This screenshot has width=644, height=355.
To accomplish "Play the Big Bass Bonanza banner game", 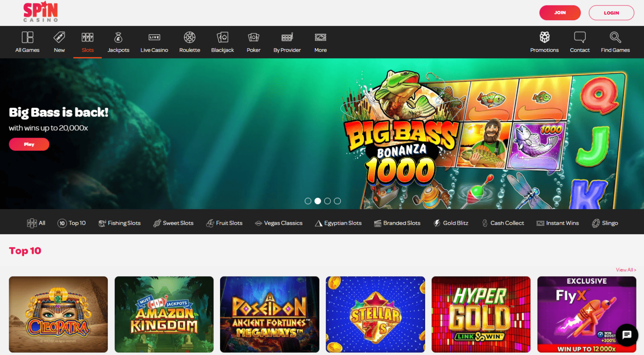I will [x=29, y=144].
